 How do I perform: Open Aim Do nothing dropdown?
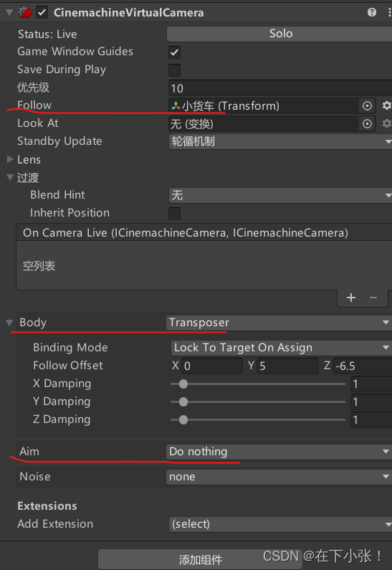[x=279, y=452]
